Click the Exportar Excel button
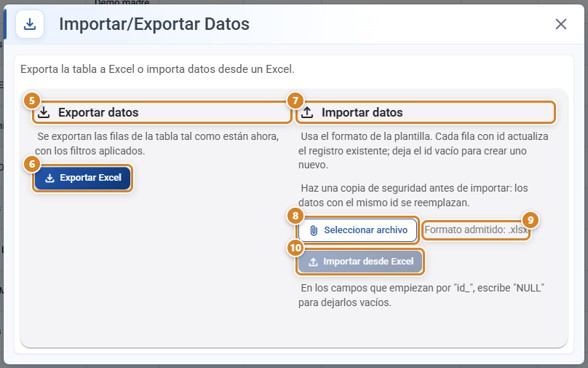 (82, 178)
